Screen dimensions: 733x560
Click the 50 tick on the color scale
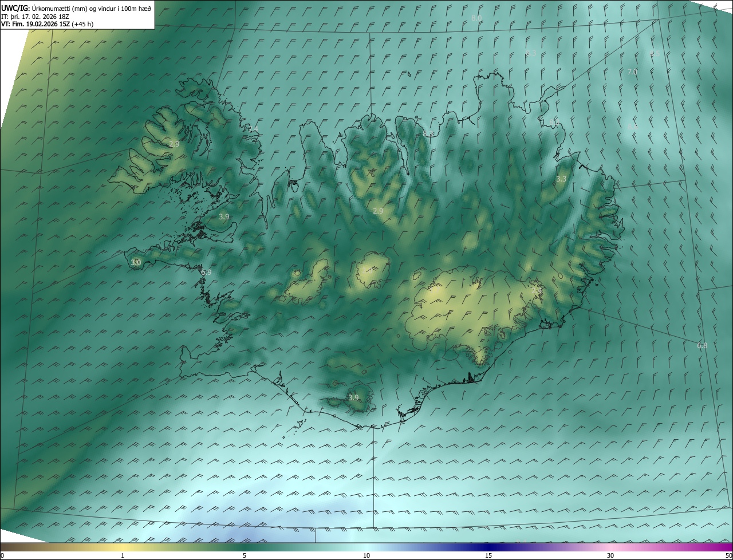[x=728, y=555]
